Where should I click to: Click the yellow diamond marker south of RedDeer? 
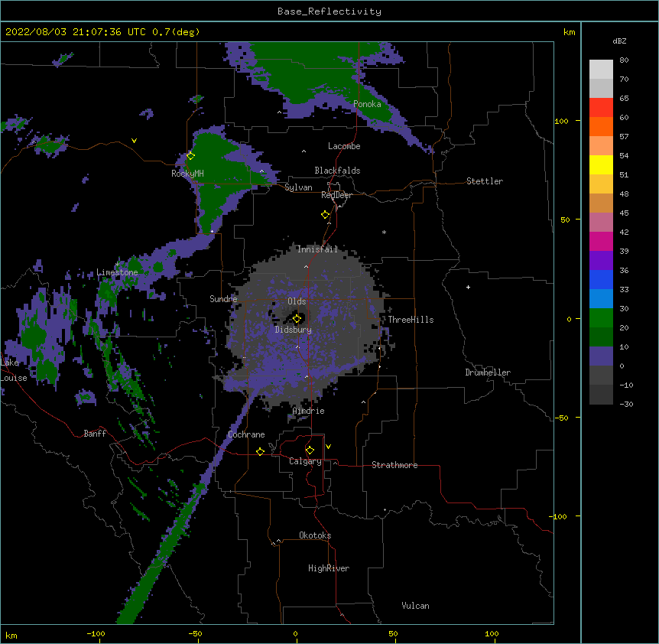pos(326,215)
